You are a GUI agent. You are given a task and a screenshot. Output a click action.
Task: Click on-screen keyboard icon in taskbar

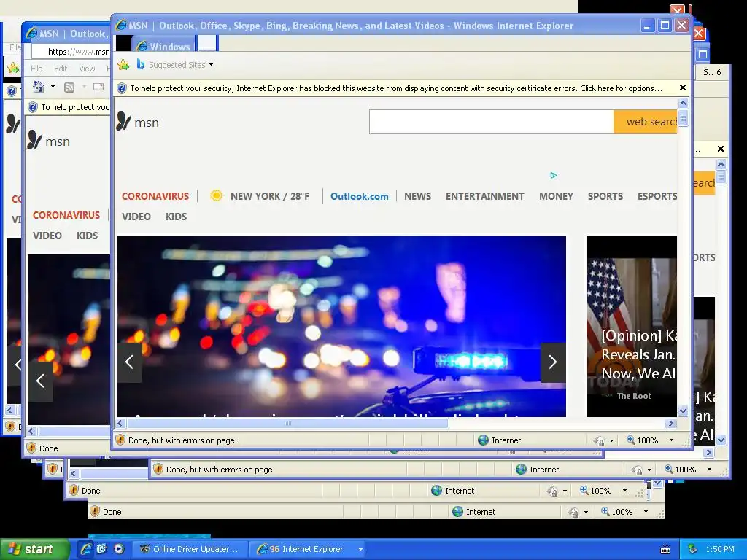coord(665,550)
